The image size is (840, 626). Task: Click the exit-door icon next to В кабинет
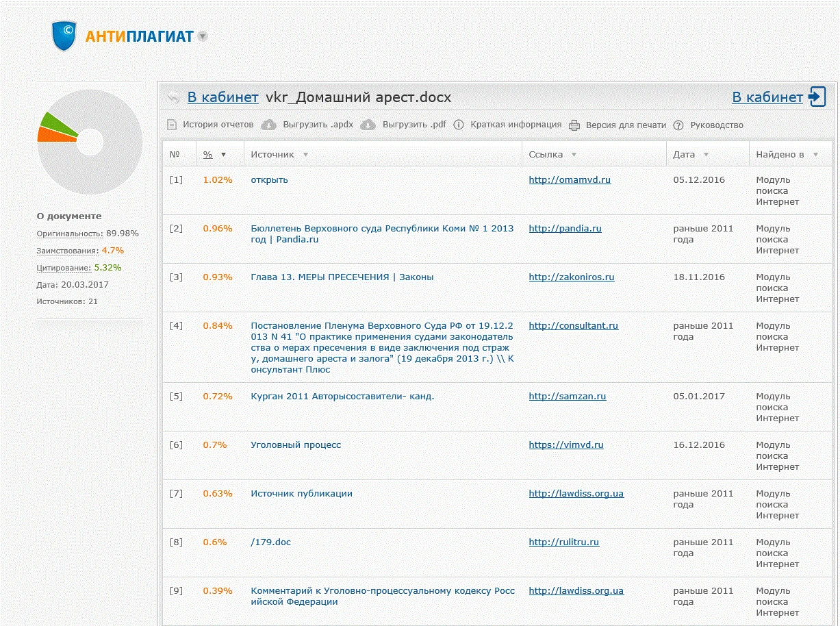pyautogui.click(x=817, y=97)
